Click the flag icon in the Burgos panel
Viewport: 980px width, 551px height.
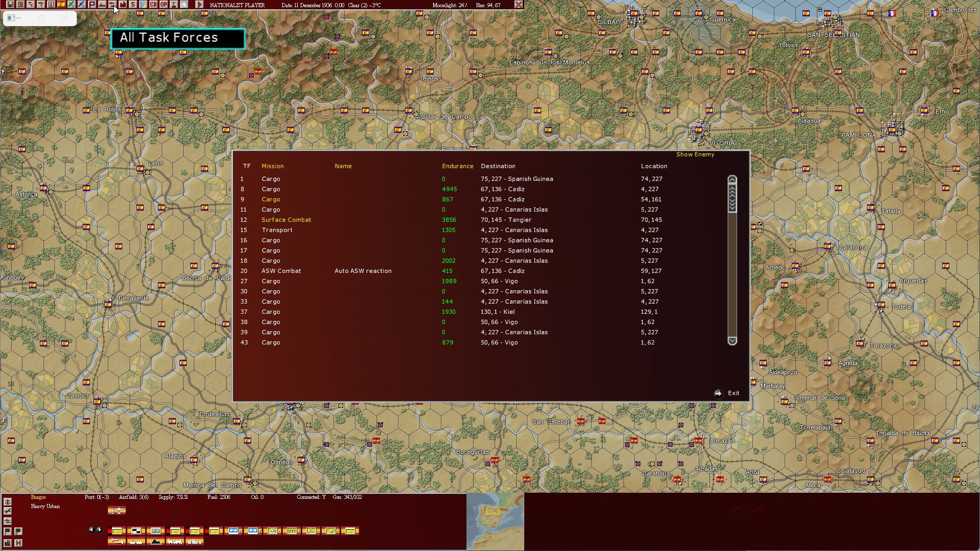tap(8, 532)
